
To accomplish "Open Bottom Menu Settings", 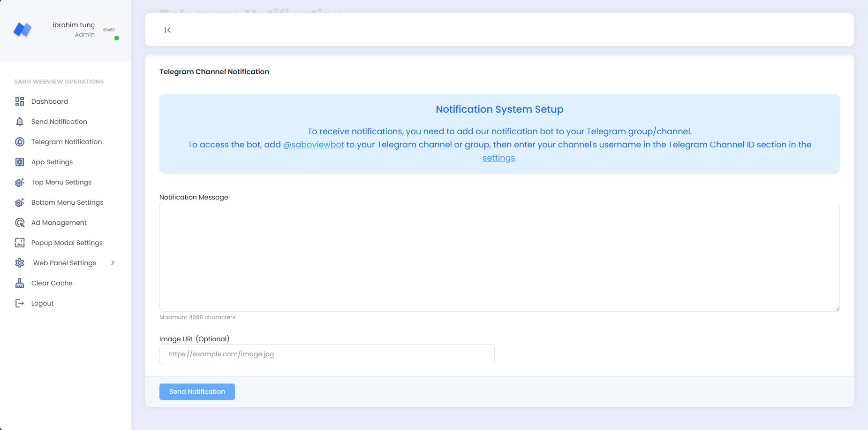I will pos(67,202).
